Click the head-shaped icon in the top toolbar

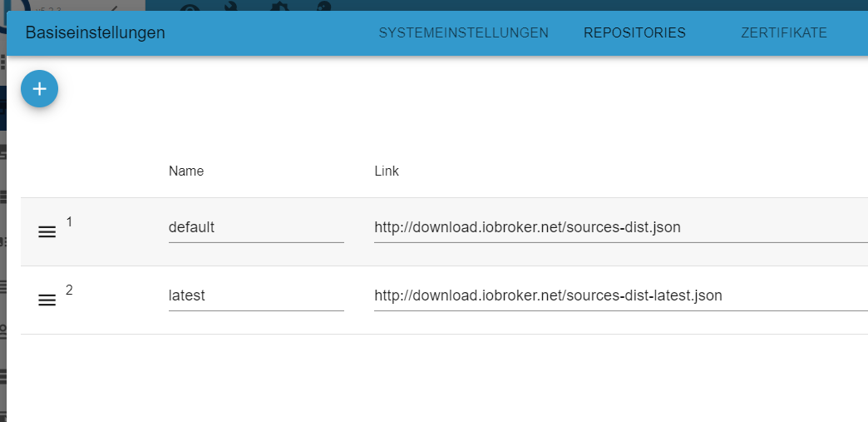pos(323,6)
